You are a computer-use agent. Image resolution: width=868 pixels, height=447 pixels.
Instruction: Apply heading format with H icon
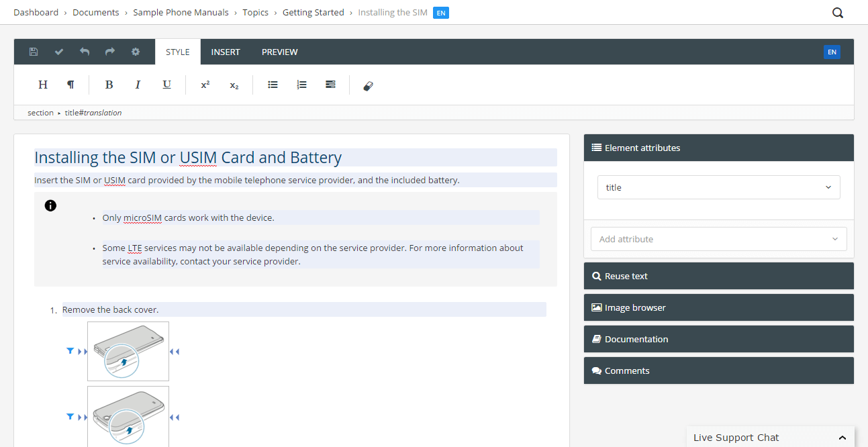coord(43,85)
